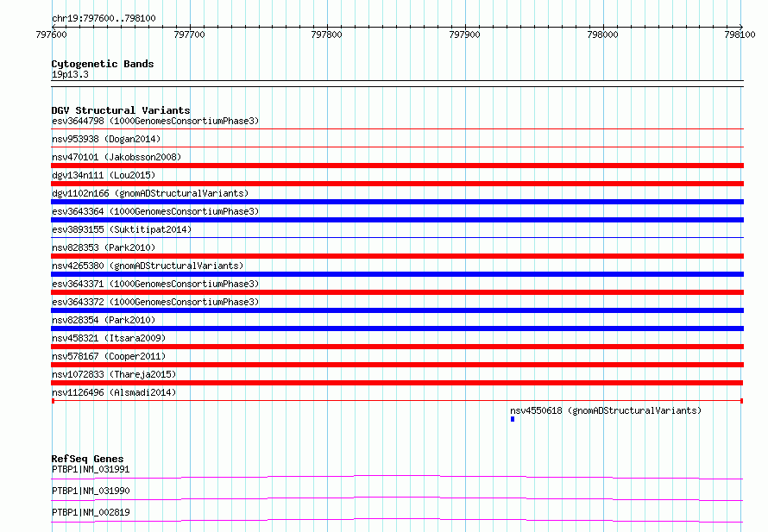Select the DGV Structural Variants track heading

tap(121, 110)
